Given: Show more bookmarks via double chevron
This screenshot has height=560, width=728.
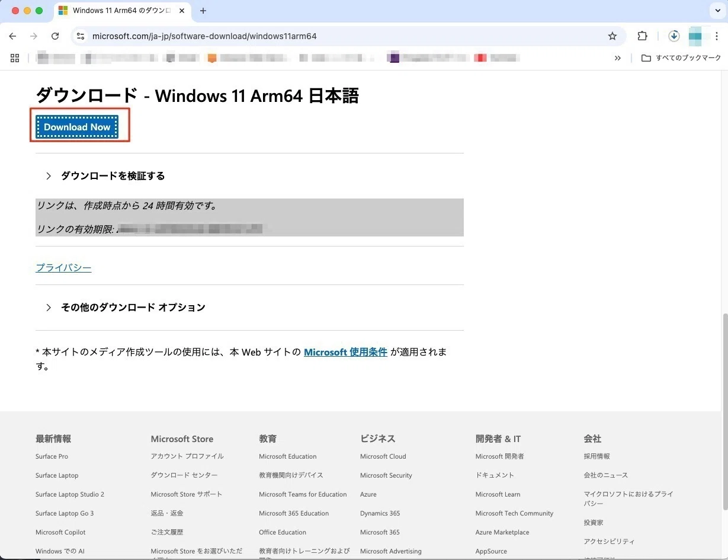Looking at the screenshot, I should click(x=618, y=58).
